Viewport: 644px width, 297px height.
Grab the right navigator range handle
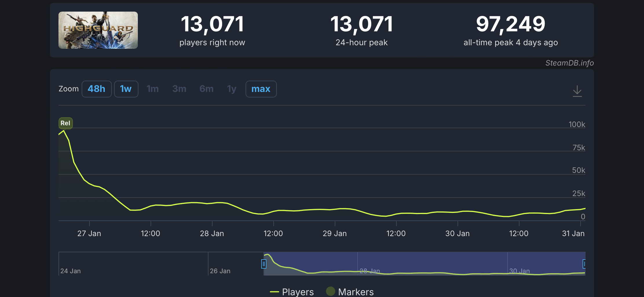584,264
